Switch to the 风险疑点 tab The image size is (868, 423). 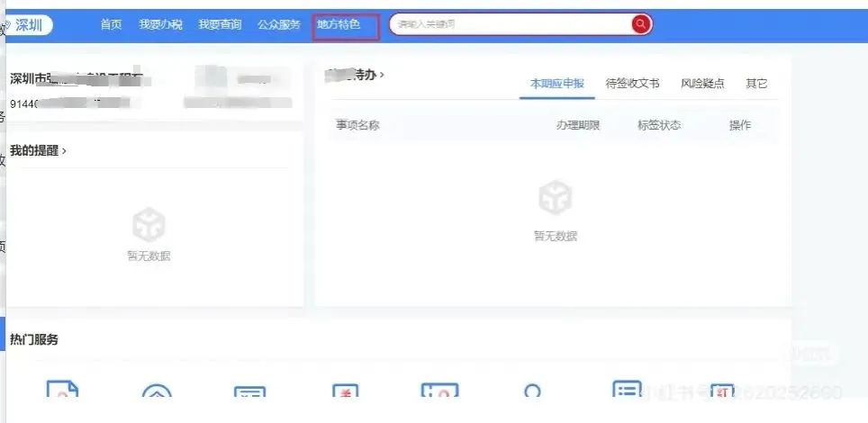coord(702,84)
